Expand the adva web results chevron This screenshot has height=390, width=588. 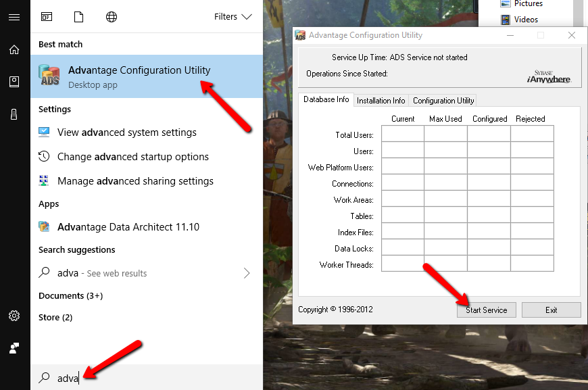point(247,273)
